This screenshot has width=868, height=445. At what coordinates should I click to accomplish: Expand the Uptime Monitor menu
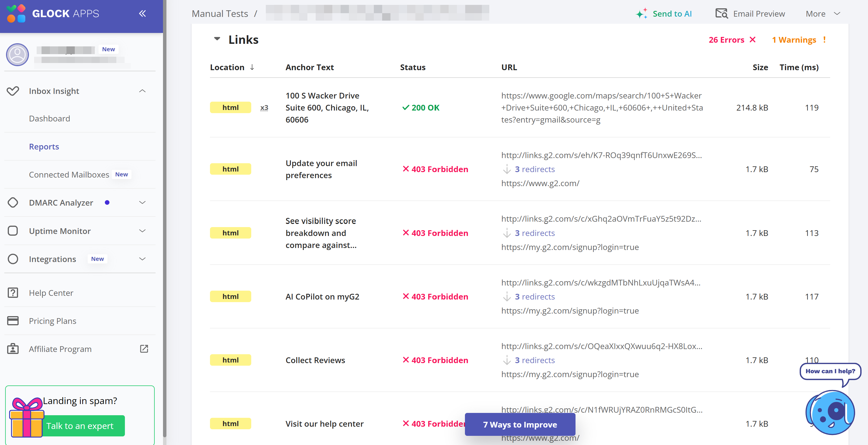tap(142, 231)
